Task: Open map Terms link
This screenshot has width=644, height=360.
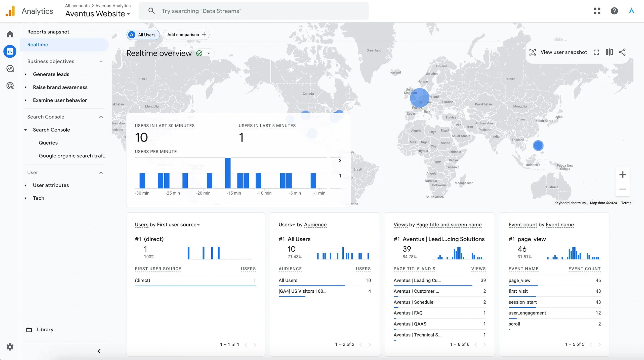Action: coord(626,203)
